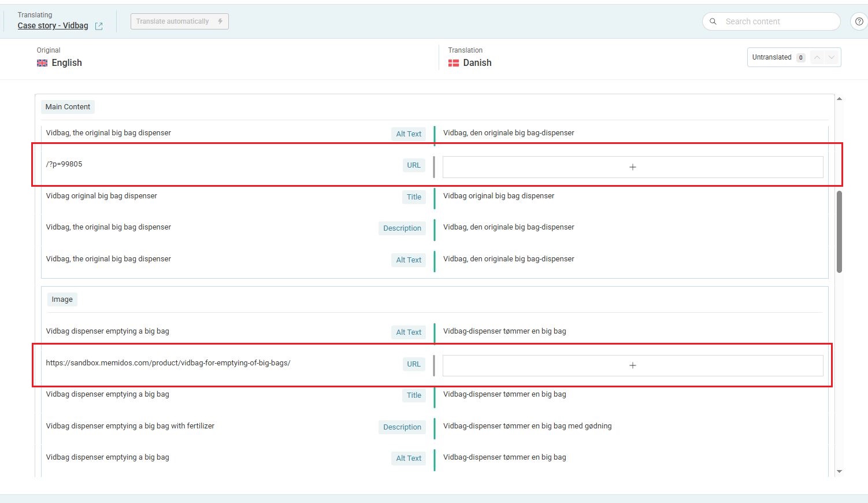Type in the Search content field
Screen dimensions: 868x503
click(x=777, y=21)
